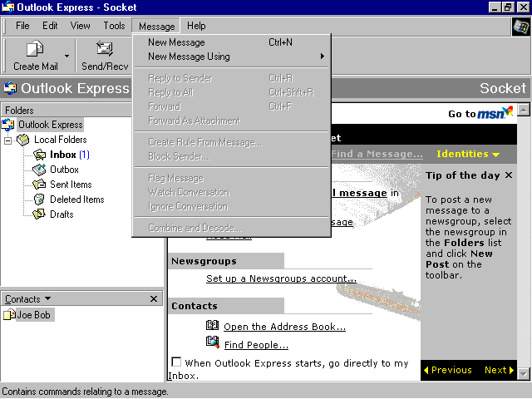
Task: Close the Message menu
Action: 156,26
